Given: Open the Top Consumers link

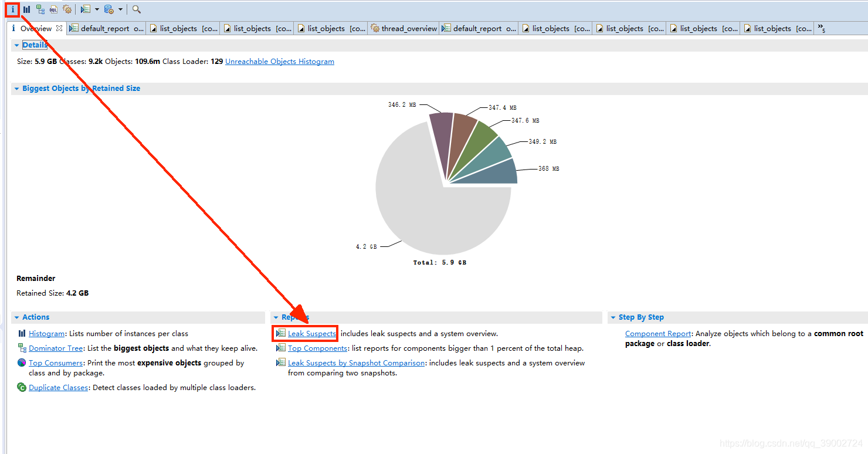Looking at the screenshot, I should [x=56, y=363].
